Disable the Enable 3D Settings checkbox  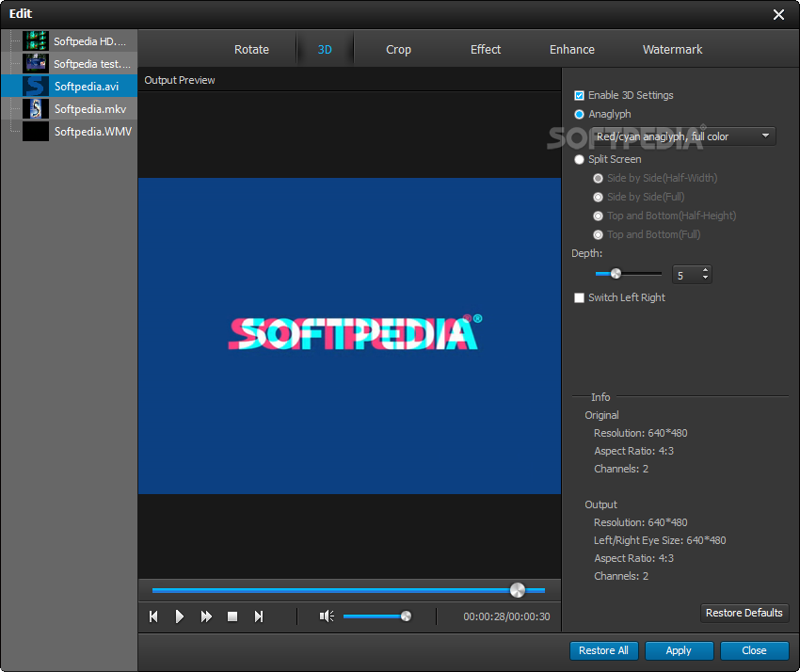click(x=580, y=95)
